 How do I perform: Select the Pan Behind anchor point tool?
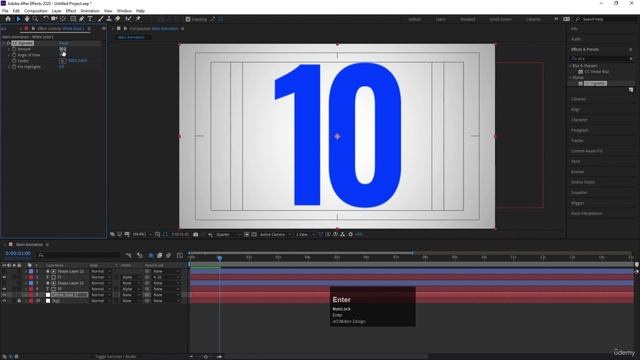(63, 19)
